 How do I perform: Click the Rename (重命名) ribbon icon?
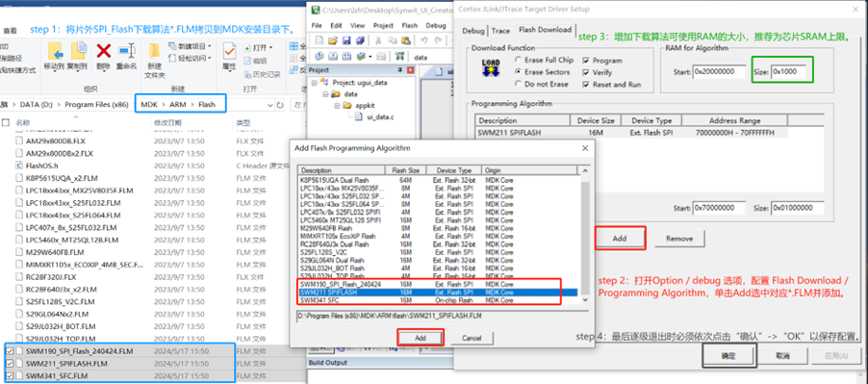(x=126, y=51)
